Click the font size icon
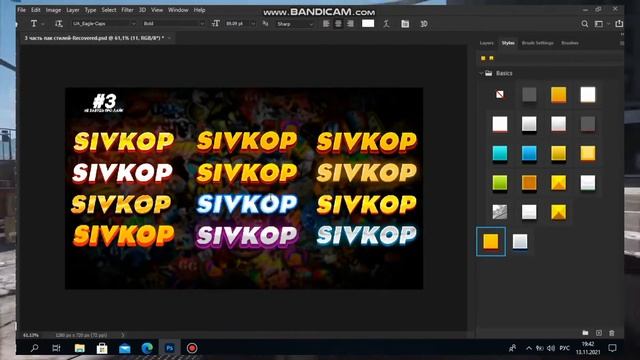640x360 pixels. click(x=216, y=24)
